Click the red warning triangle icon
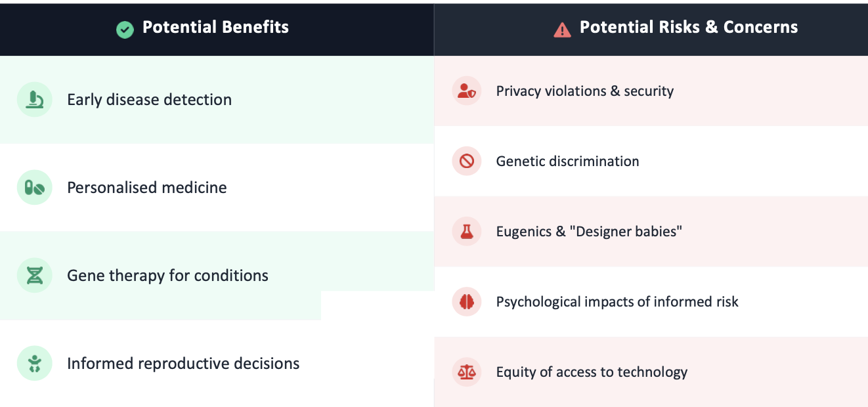The width and height of the screenshot is (868, 407). 562,29
